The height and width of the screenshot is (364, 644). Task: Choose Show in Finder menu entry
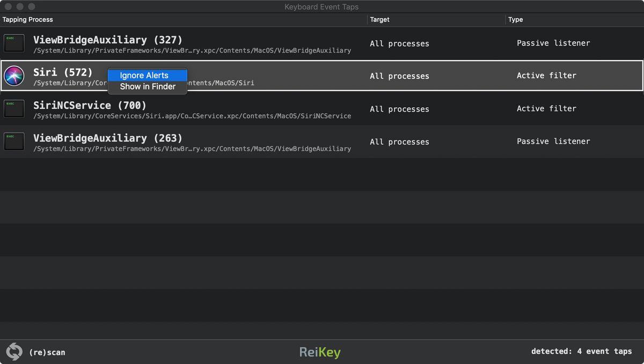pyautogui.click(x=148, y=86)
